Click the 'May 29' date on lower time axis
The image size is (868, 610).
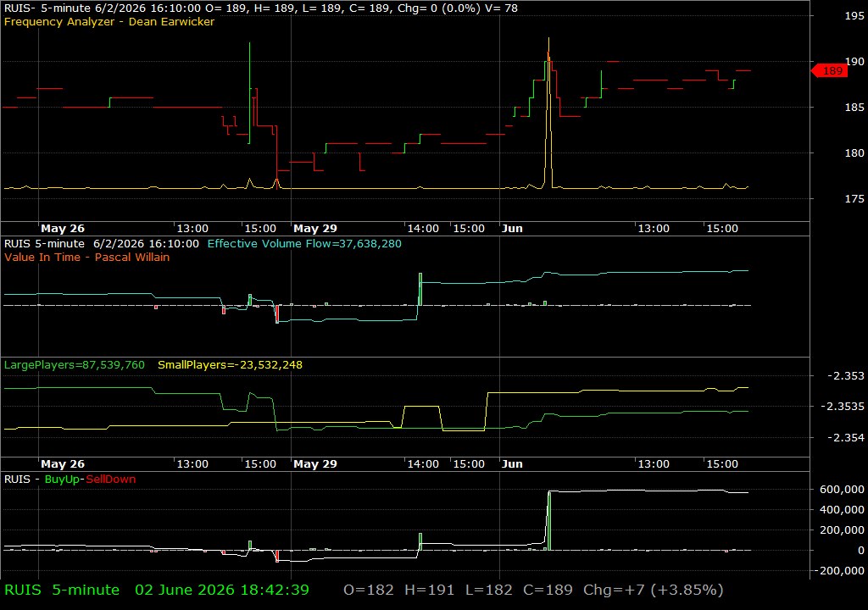point(315,464)
